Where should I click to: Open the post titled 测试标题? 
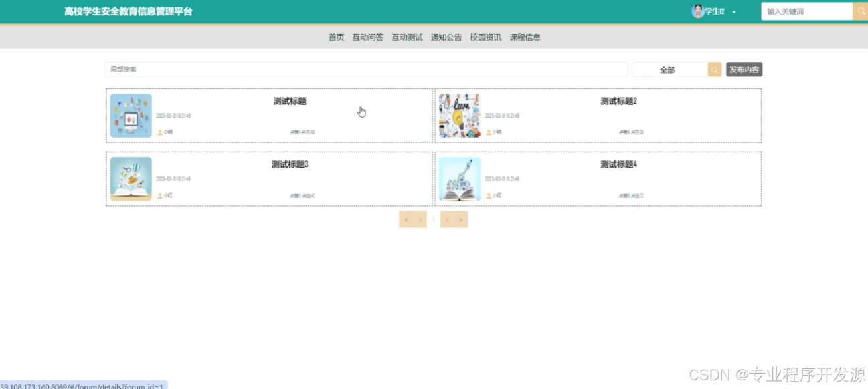pyautogui.click(x=290, y=102)
